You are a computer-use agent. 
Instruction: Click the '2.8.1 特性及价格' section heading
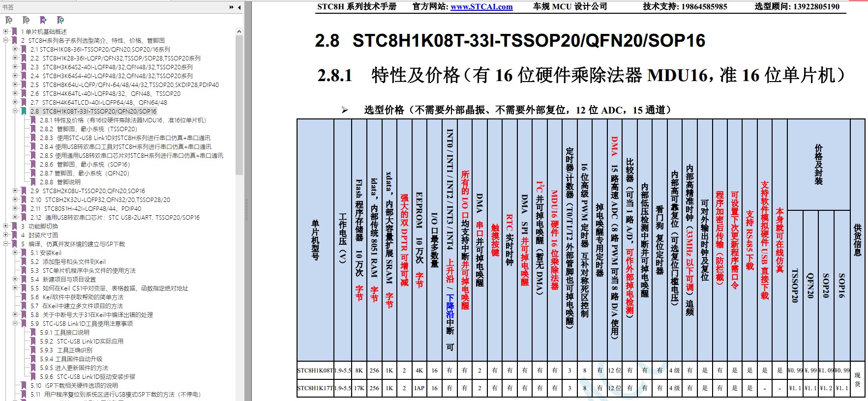581,75
